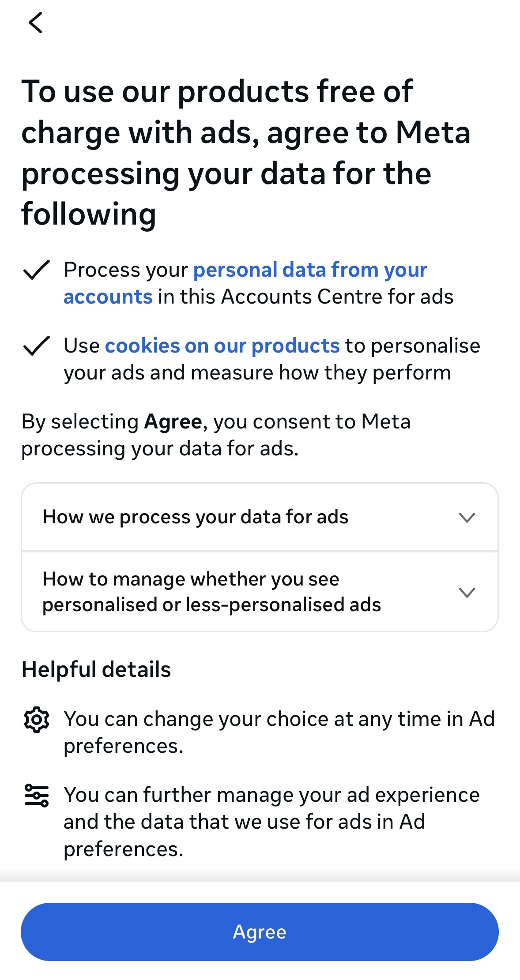Click 'By selecting Agree' consent paragraph
Viewport: 520px width, 980px height.
pyautogui.click(x=216, y=435)
